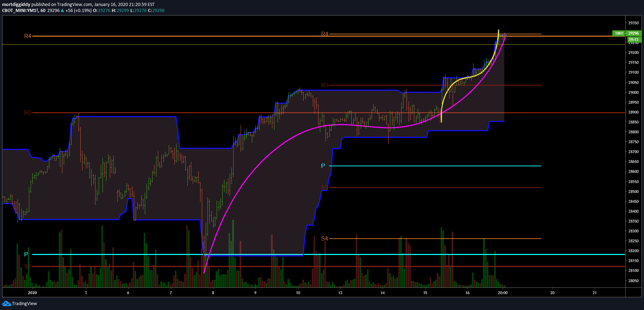Click the 28500 price axis label

(x=633, y=192)
